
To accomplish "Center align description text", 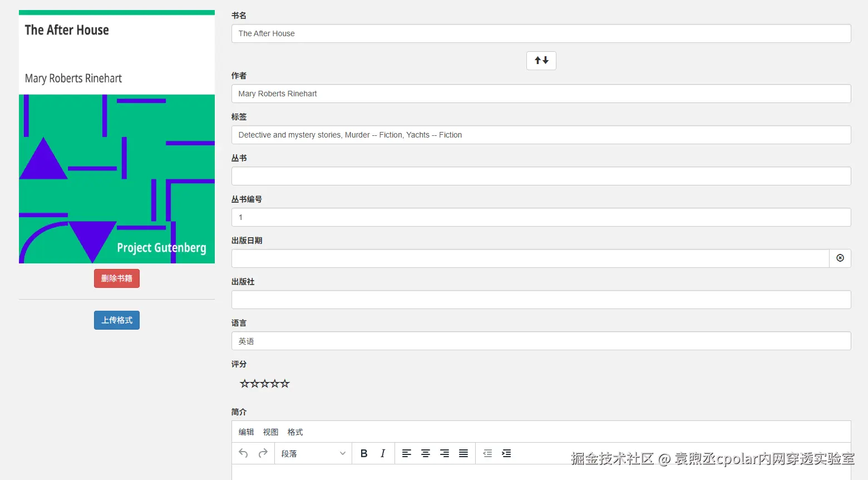I will click(426, 453).
